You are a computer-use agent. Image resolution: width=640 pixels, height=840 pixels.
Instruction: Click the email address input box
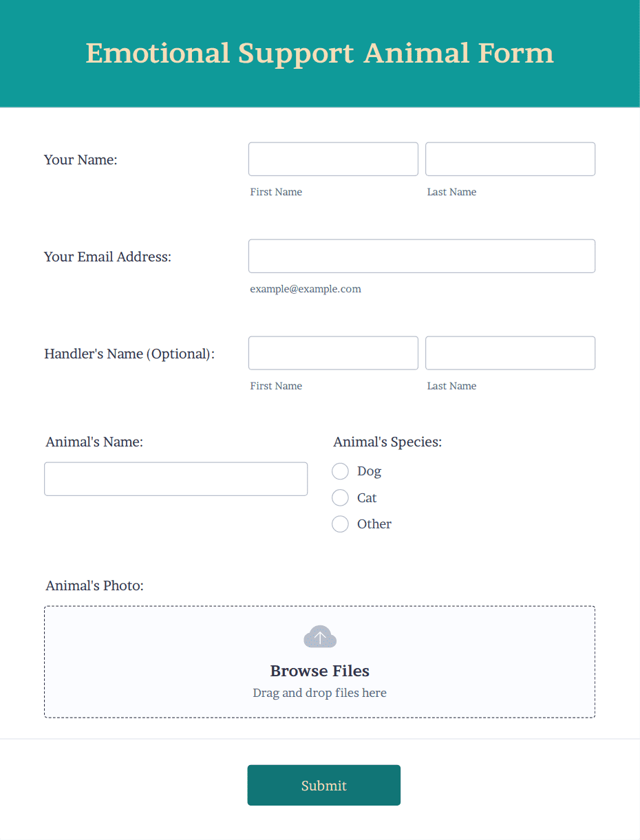coord(421,256)
